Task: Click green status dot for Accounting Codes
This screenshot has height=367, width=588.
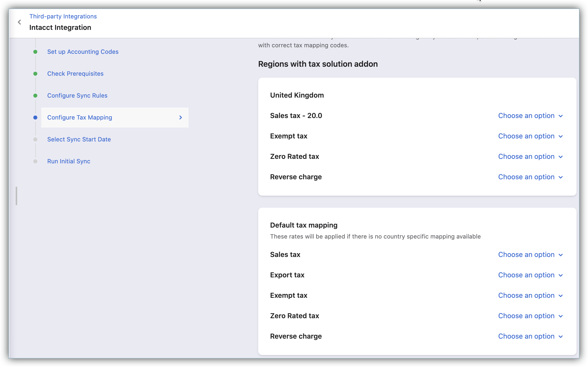Action: tap(35, 52)
